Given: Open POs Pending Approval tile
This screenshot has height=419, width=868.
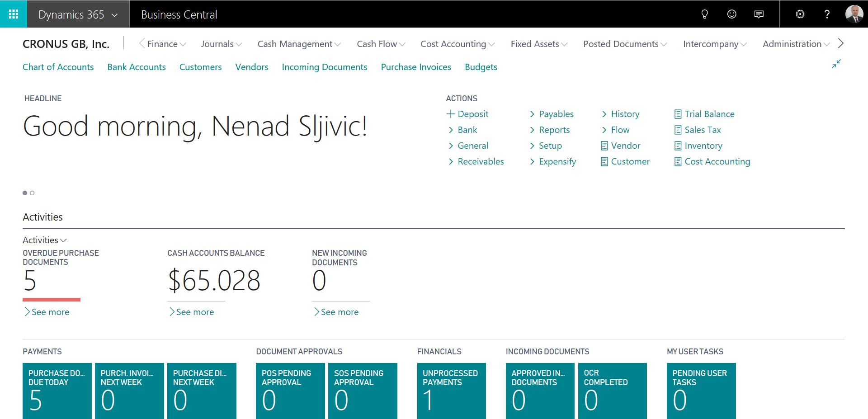Looking at the screenshot, I should point(290,391).
